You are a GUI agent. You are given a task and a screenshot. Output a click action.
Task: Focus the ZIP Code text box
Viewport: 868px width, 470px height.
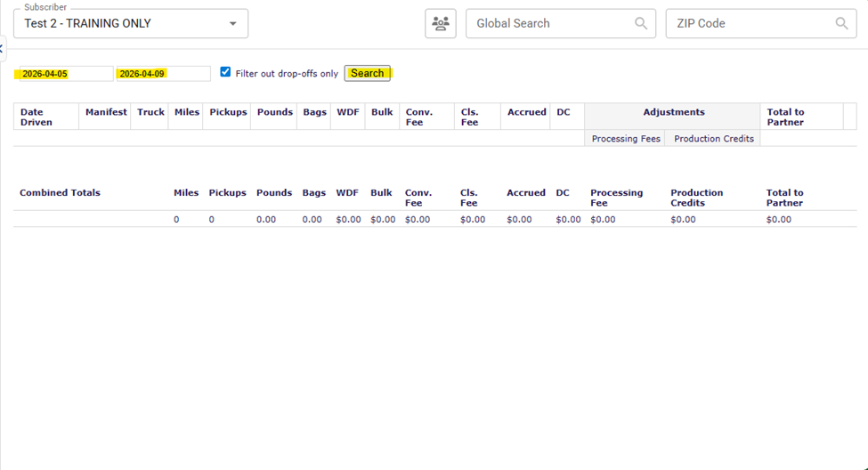750,24
